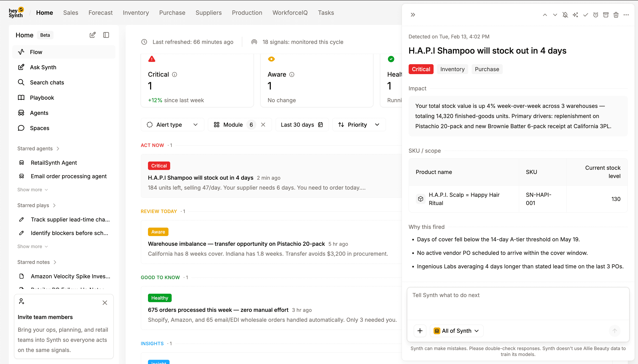Viewport: 638px width, 364px height.
Task: Snooze the alert with clock icon
Action: pos(596,15)
